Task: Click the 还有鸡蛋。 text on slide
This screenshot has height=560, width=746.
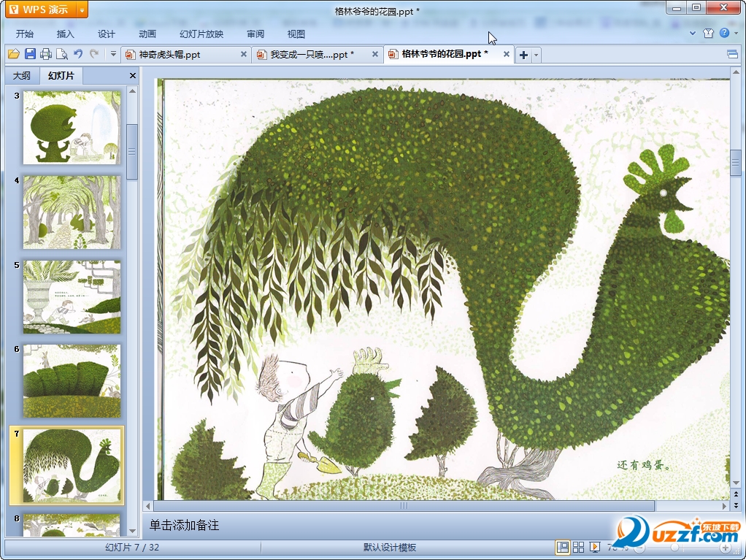Action: (644, 465)
